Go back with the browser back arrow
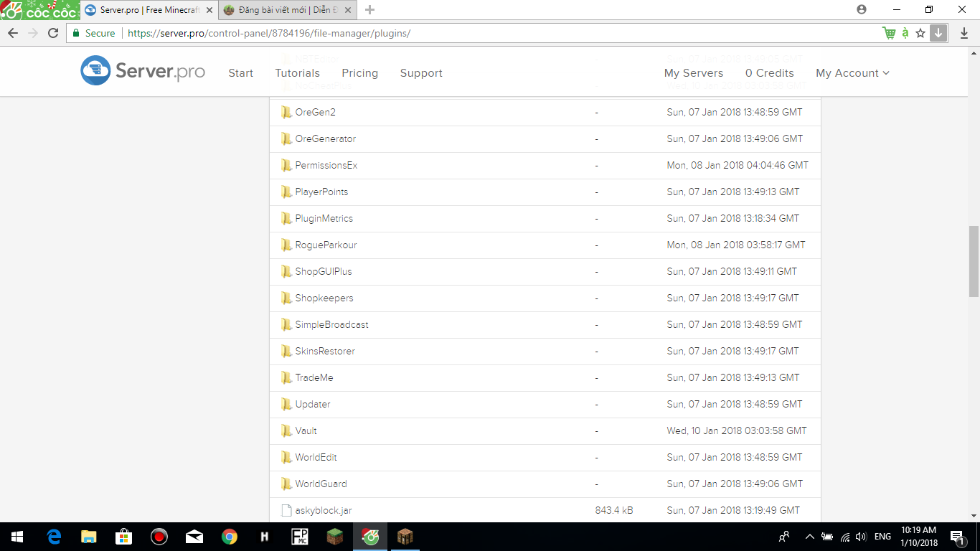The width and height of the screenshot is (980, 551). coord(13,33)
